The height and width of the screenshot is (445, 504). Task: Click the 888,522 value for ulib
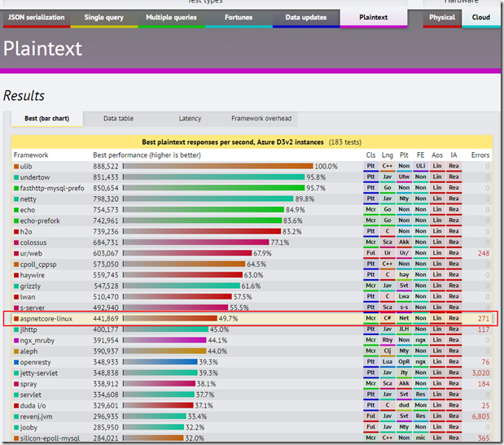(106, 167)
